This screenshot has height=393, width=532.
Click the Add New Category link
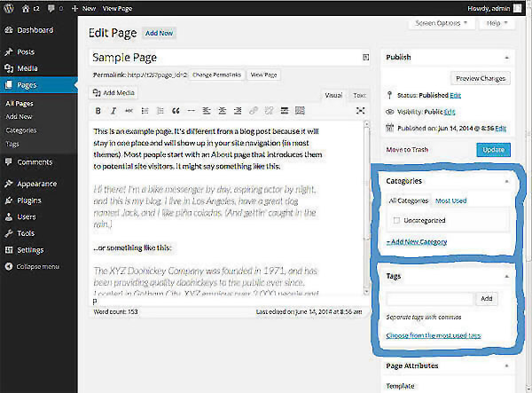[x=417, y=241]
